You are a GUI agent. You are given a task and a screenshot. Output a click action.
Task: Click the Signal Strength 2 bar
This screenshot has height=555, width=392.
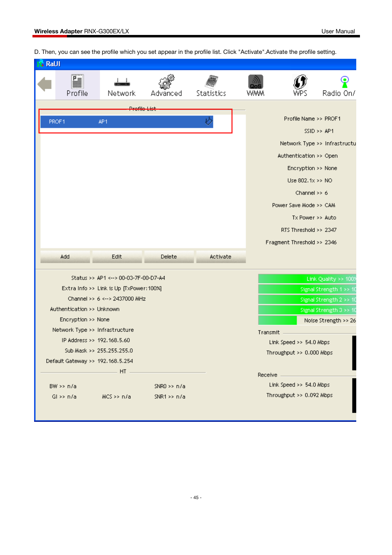point(307,300)
